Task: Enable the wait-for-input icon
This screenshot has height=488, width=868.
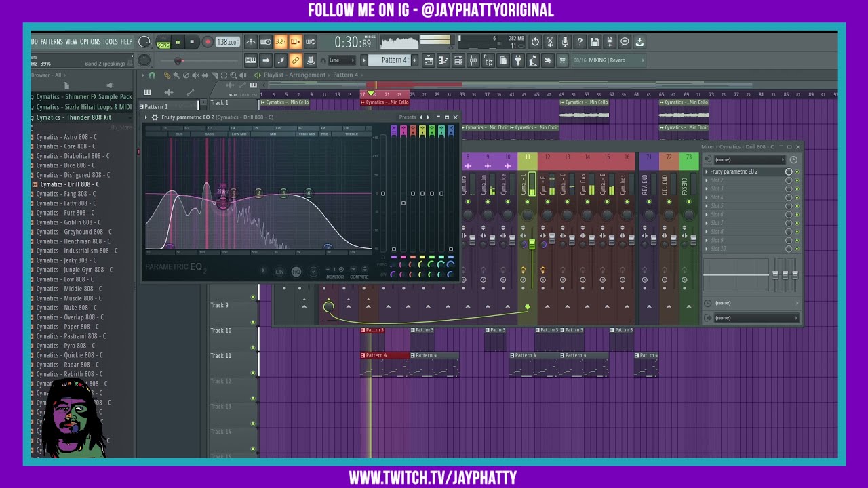Action: coord(266,42)
